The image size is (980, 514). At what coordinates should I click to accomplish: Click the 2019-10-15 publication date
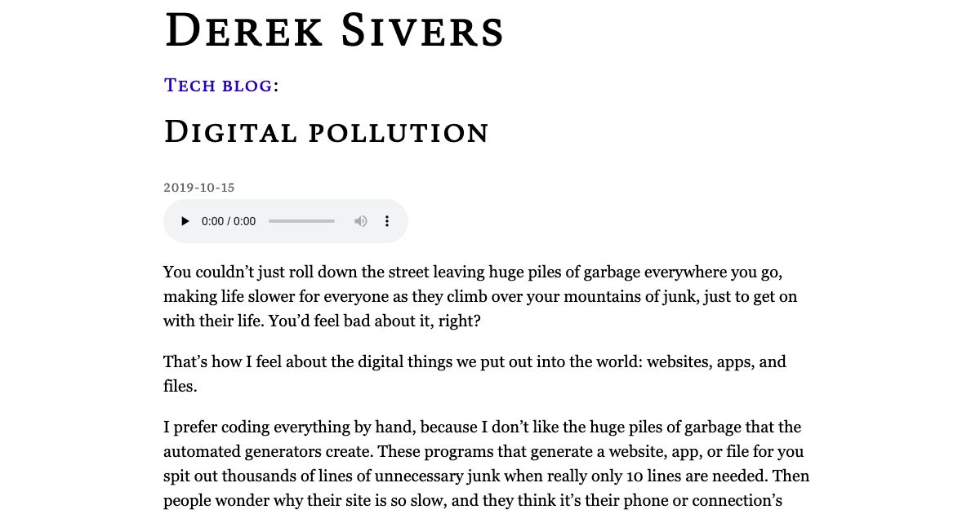point(198,187)
